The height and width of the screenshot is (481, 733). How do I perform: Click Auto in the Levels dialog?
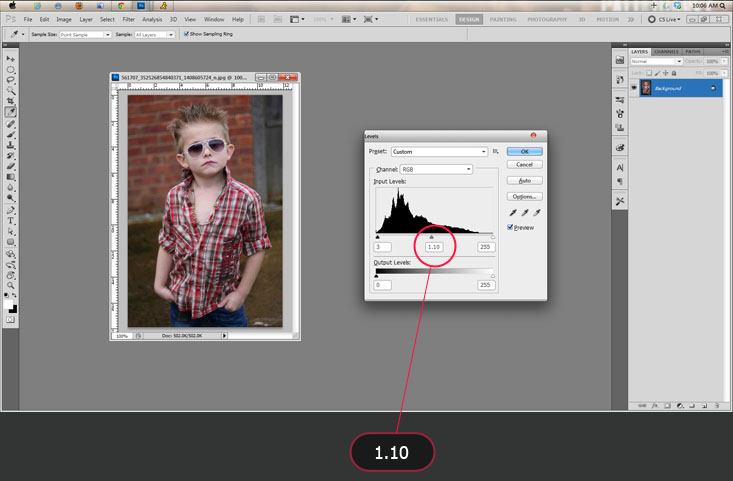(525, 180)
